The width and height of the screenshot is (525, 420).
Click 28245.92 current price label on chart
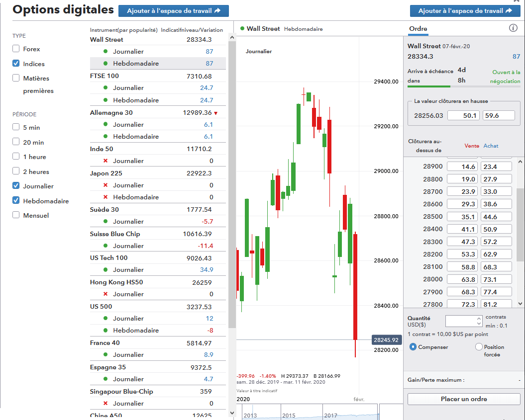[x=386, y=340]
